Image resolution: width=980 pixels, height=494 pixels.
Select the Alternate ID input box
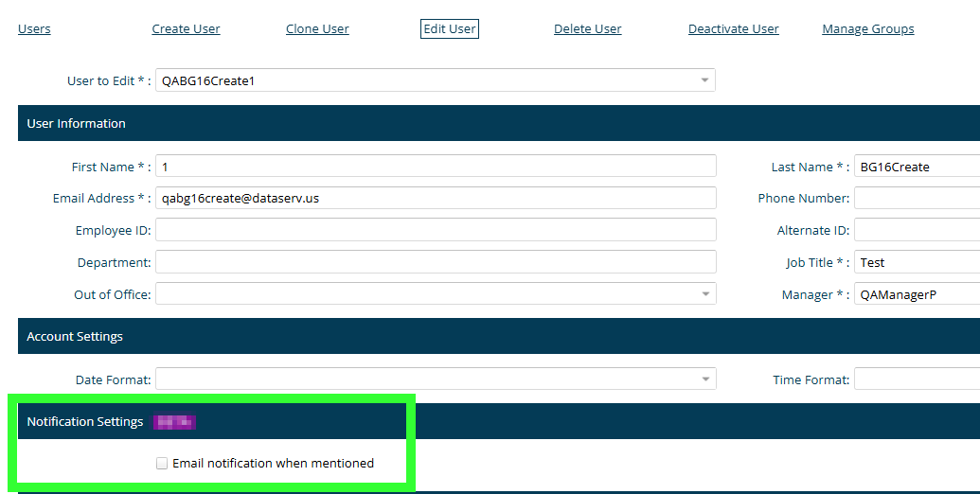point(916,230)
